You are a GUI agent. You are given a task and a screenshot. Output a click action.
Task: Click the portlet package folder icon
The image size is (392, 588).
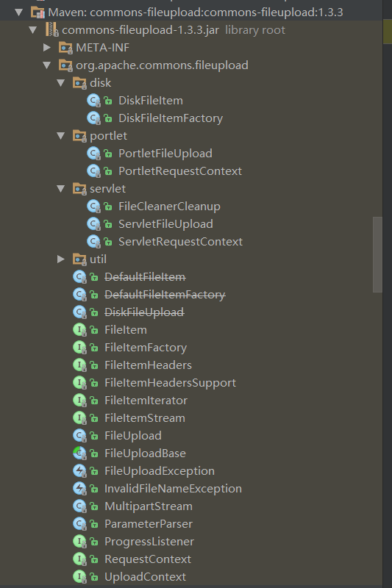point(79,136)
